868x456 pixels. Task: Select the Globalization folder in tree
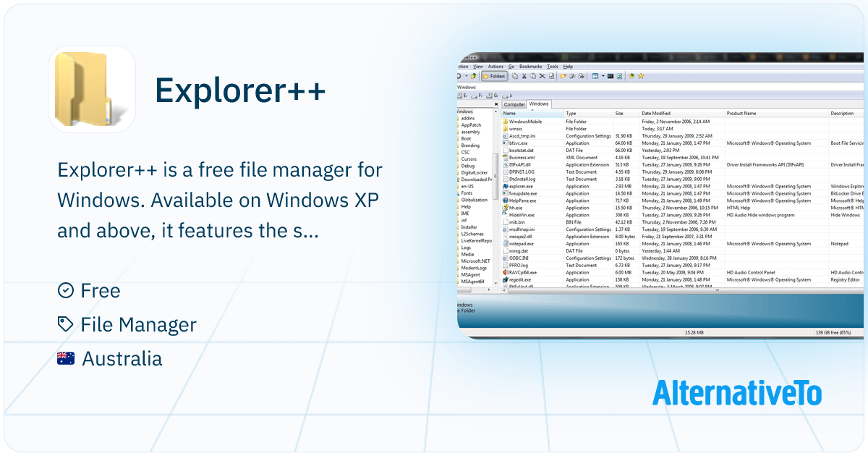coord(474,200)
